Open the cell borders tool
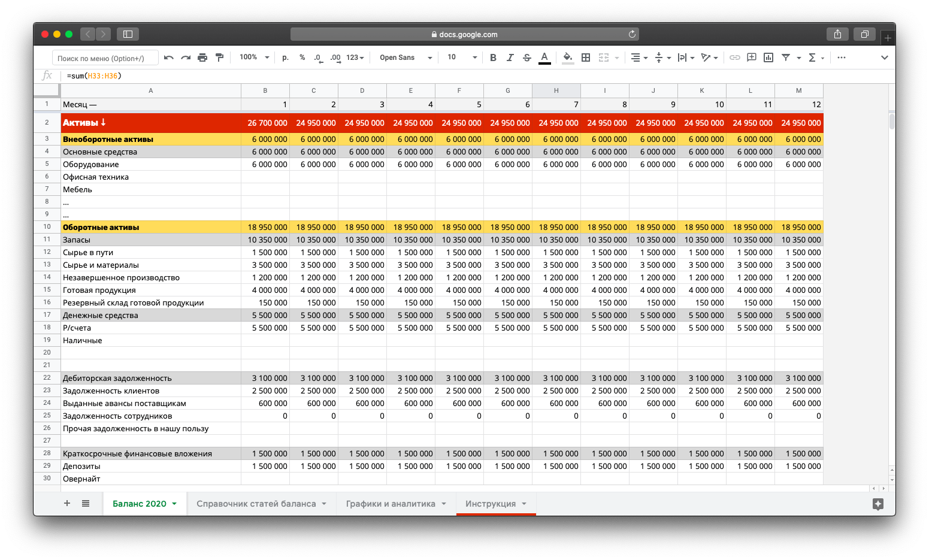Image resolution: width=929 pixels, height=560 pixels. coord(586,57)
